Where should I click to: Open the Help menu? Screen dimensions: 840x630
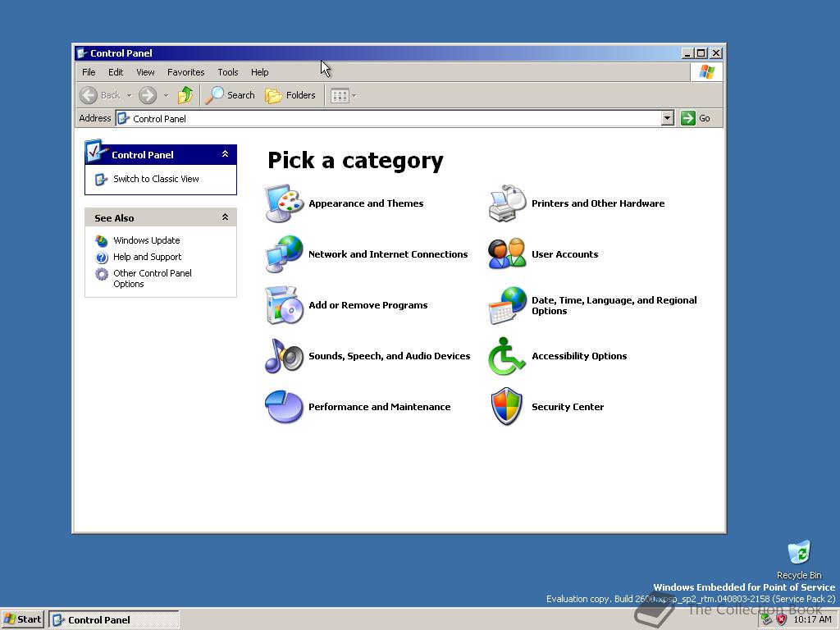[260, 72]
